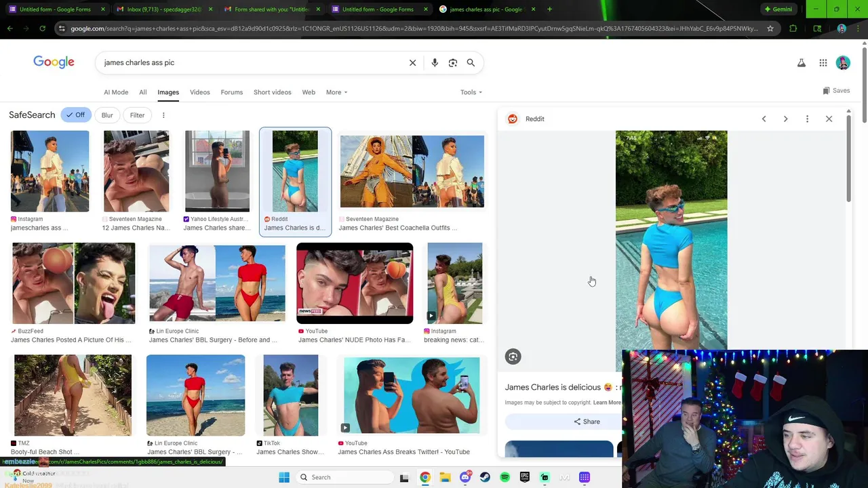Image resolution: width=868 pixels, height=488 pixels.
Task: Switch to the Web tab
Action: 309,92
